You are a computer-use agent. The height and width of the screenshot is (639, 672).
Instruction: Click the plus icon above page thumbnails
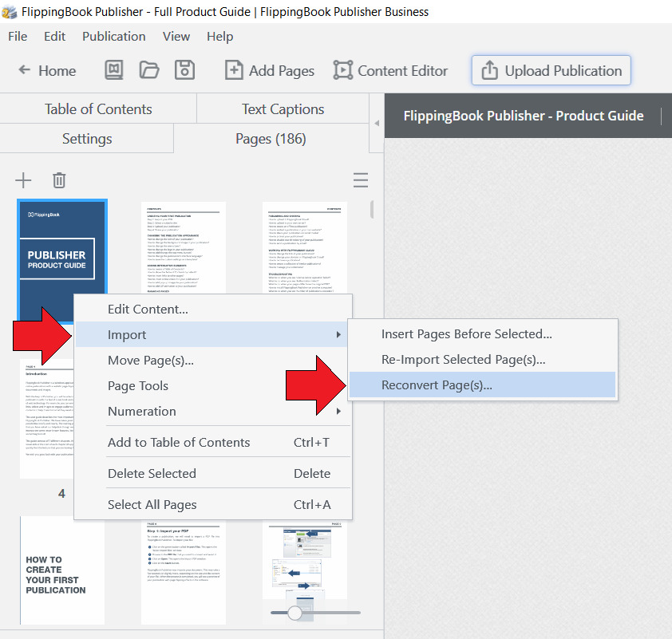click(x=23, y=180)
